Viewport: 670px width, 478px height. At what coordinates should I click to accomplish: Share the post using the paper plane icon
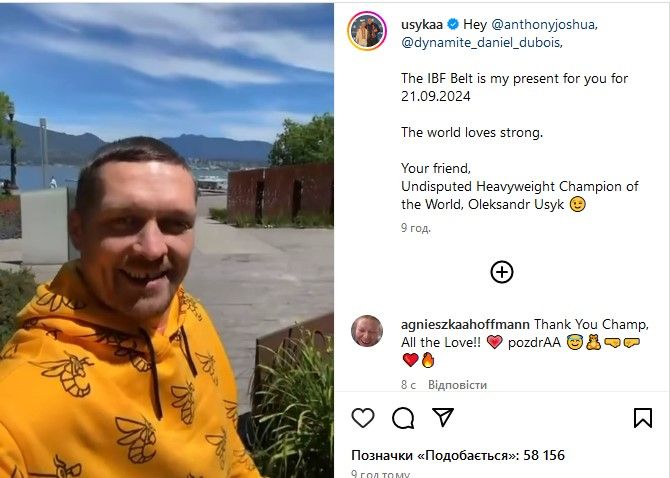(443, 417)
